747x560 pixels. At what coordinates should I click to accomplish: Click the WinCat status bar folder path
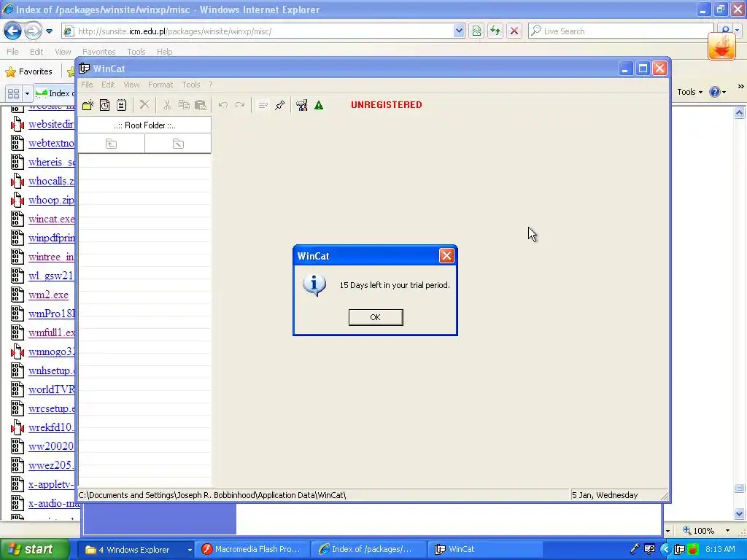(x=212, y=495)
